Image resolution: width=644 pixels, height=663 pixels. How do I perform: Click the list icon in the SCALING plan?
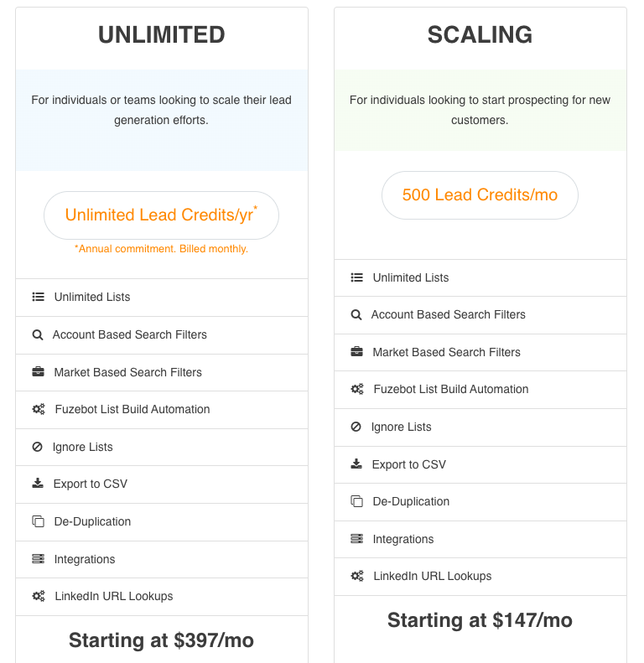tap(356, 277)
